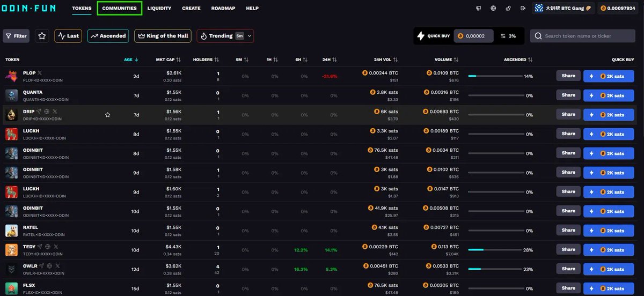Quick buy 2K sats of QUANTA
The height and width of the screenshot is (296, 644).
(609, 95)
